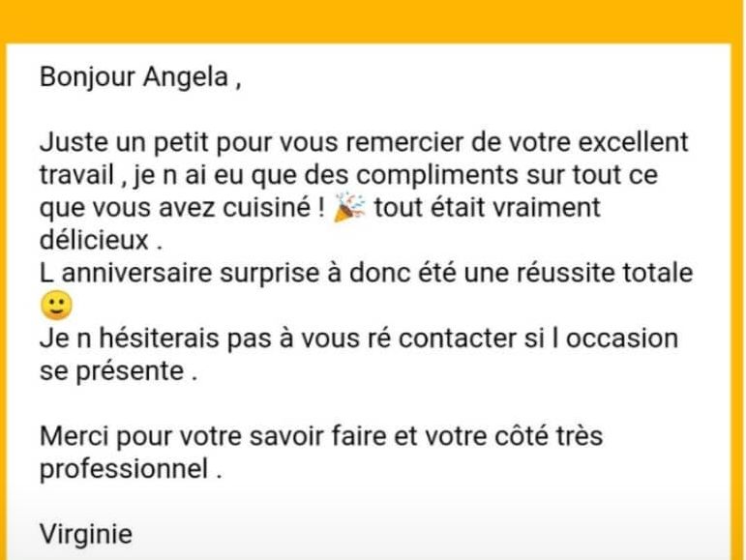The width and height of the screenshot is (746, 560).
Task: Click the word 'professionnel'
Action: pos(124,469)
